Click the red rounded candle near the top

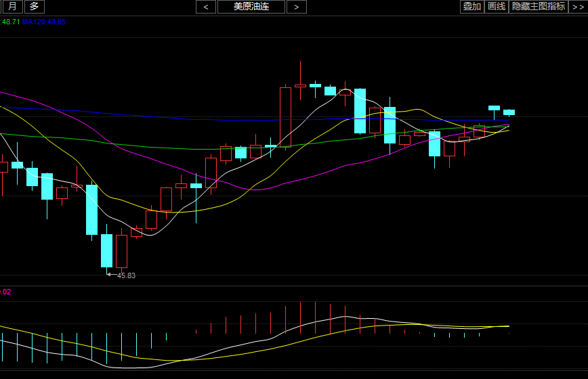(x=345, y=92)
